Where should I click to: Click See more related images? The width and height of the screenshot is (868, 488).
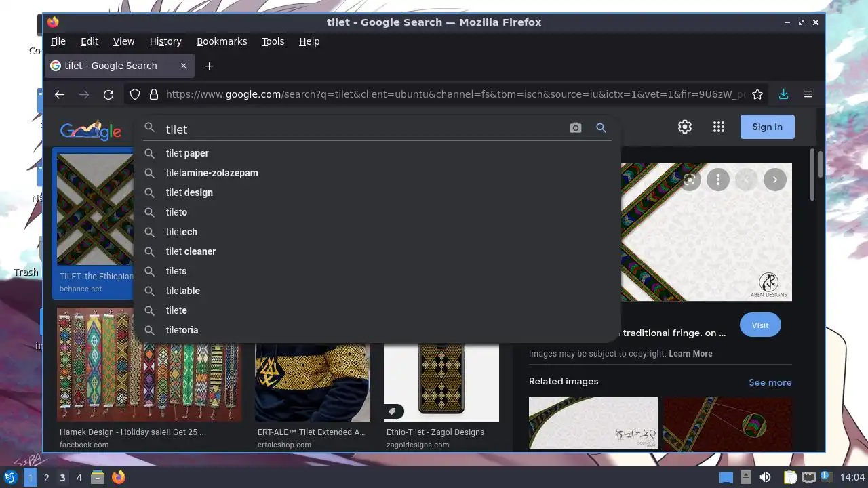pyautogui.click(x=770, y=382)
